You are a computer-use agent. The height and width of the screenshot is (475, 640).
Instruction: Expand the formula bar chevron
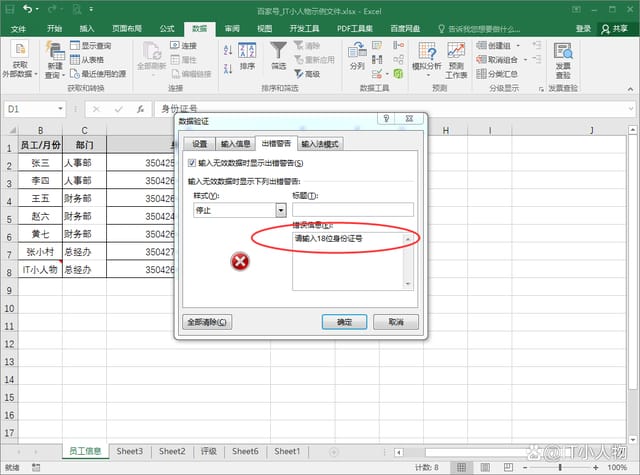click(631, 109)
